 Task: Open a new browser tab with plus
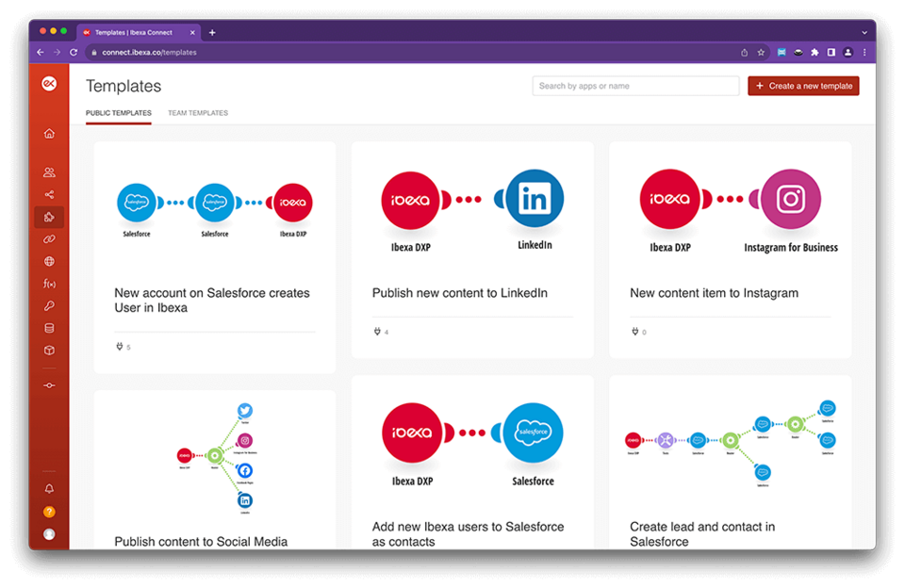click(x=212, y=32)
